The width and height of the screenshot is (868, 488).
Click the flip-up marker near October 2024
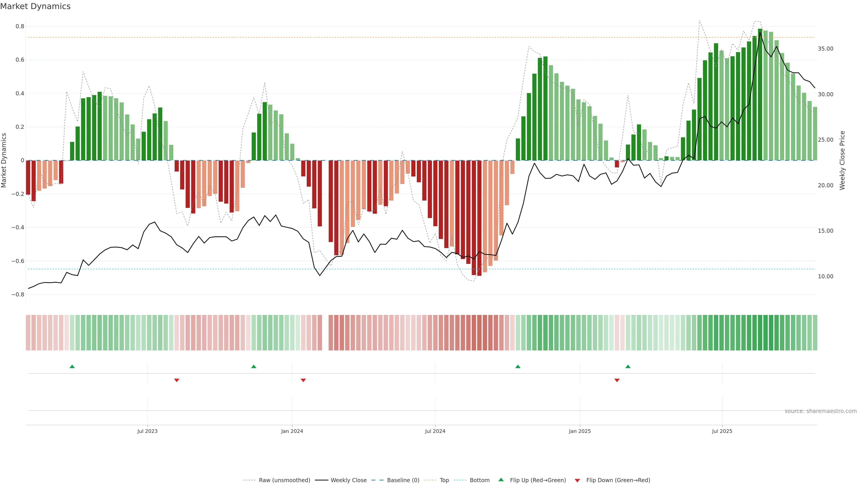518,366
